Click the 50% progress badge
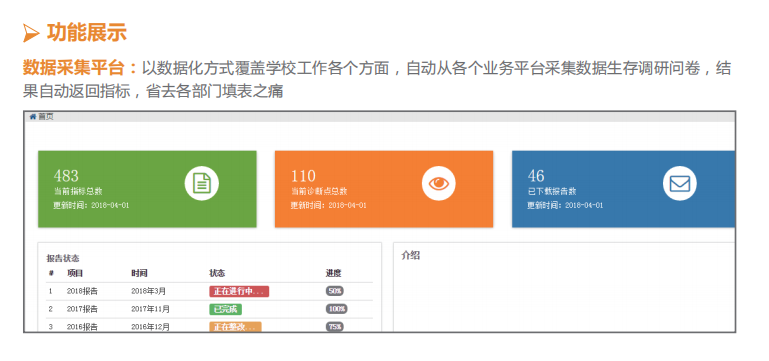Image resolution: width=769 pixels, height=361 pixels. pyautogui.click(x=334, y=291)
